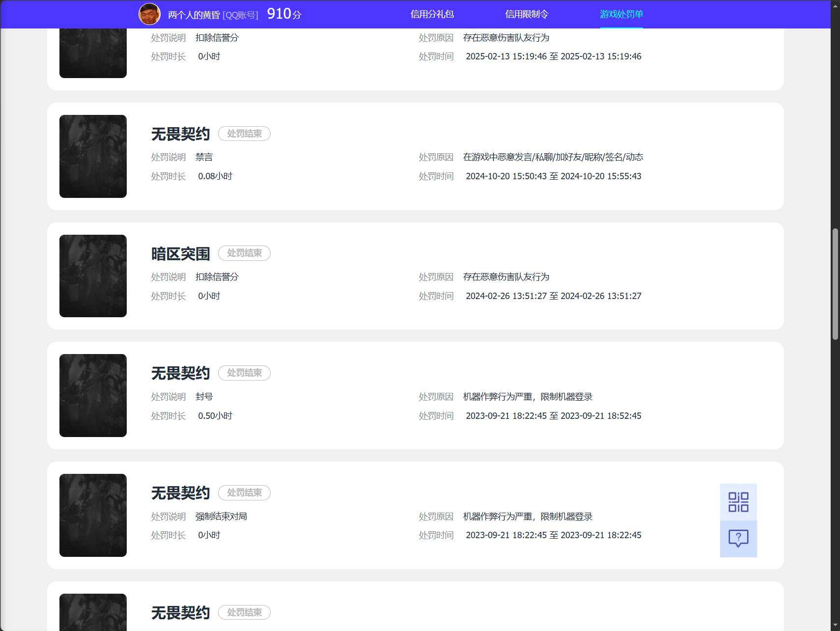Image resolution: width=840 pixels, height=631 pixels.
Task: Select the 游戏处罚单 tab
Action: 621,14
